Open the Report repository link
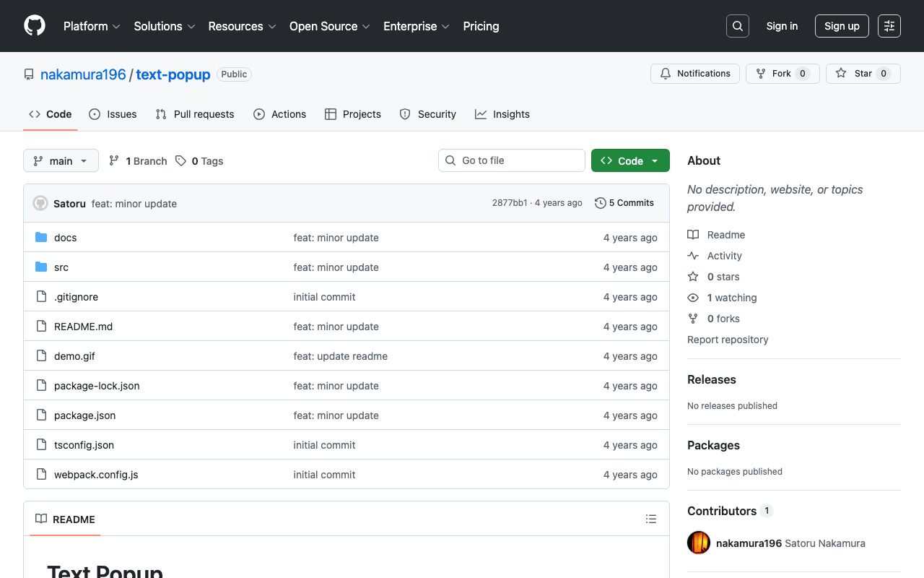The width and height of the screenshot is (924, 578). (728, 340)
